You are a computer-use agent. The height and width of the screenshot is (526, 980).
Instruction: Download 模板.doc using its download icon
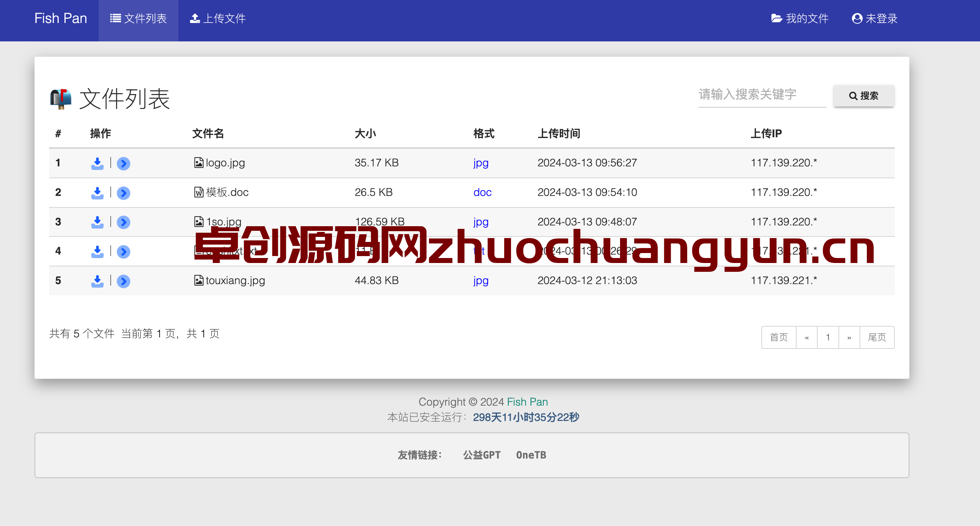pos(97,193)
